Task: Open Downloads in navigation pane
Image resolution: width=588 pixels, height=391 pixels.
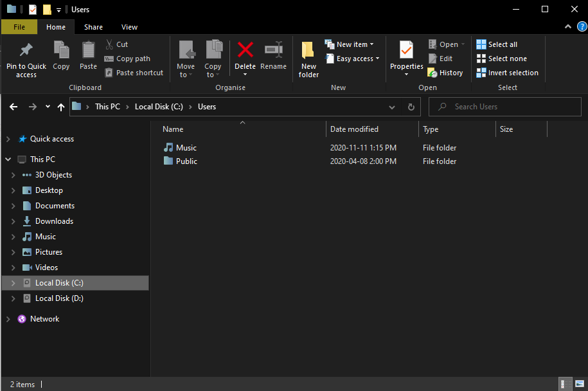Action: coord(54,221)
